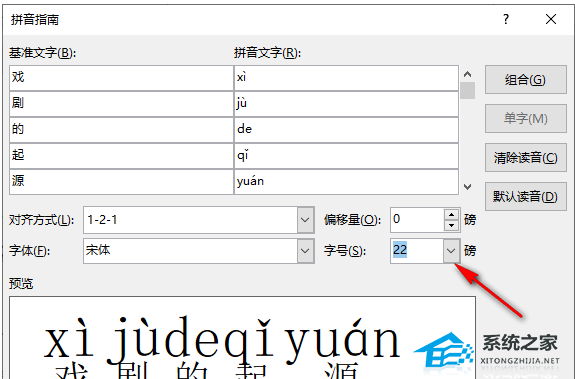The width and height of the screenshot is (575, 379).
Task: Click the pinyin field xì
Action: (x=346, y=78)
